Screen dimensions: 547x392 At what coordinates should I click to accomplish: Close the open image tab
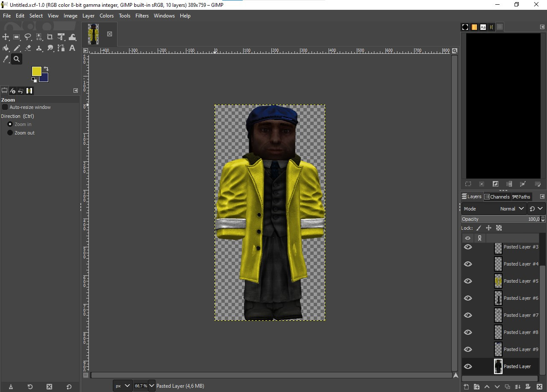tap(109, 34)
